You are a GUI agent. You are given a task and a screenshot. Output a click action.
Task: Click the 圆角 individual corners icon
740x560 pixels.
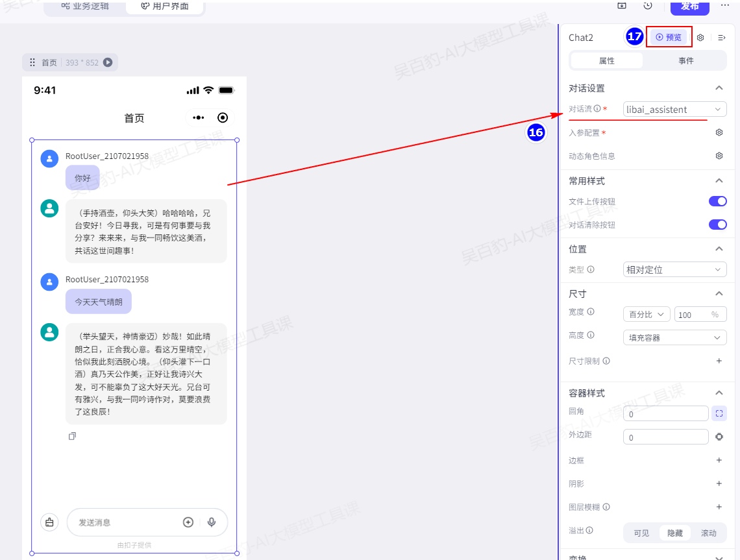tap(719, 413)
